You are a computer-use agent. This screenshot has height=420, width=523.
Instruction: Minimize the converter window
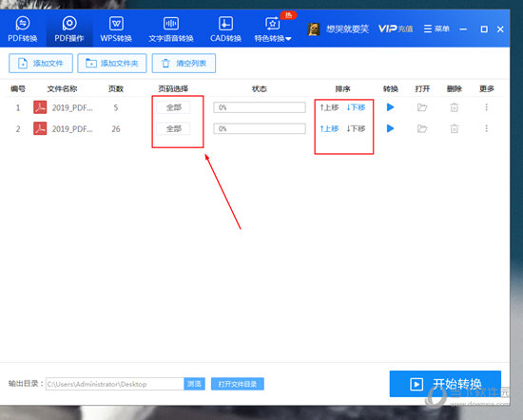click(463, 29)
